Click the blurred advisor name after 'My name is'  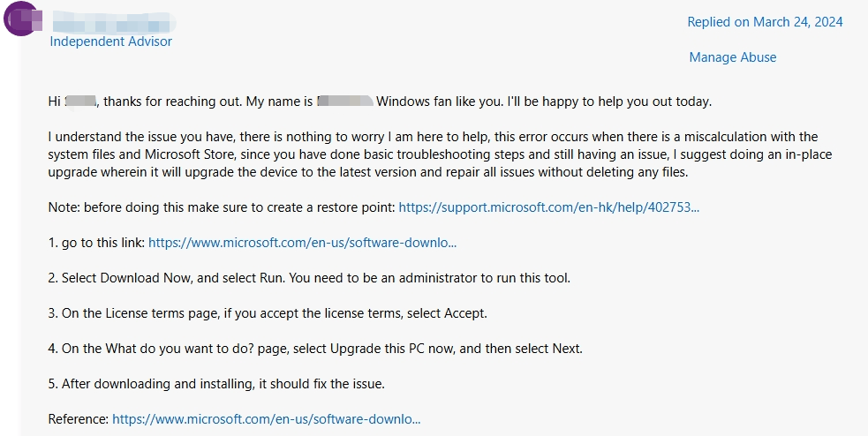[345, 101]
